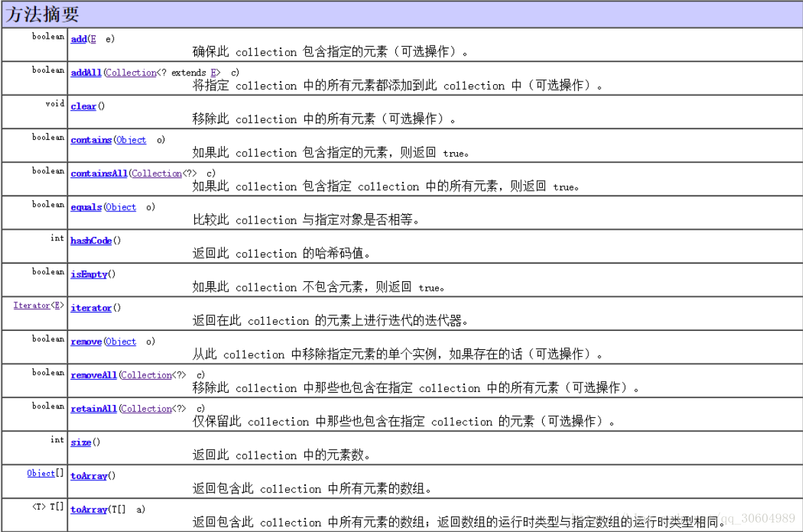Click Collection link in retainAll parameters
Viewport: 803px width, 532px height.
(147, 409)
